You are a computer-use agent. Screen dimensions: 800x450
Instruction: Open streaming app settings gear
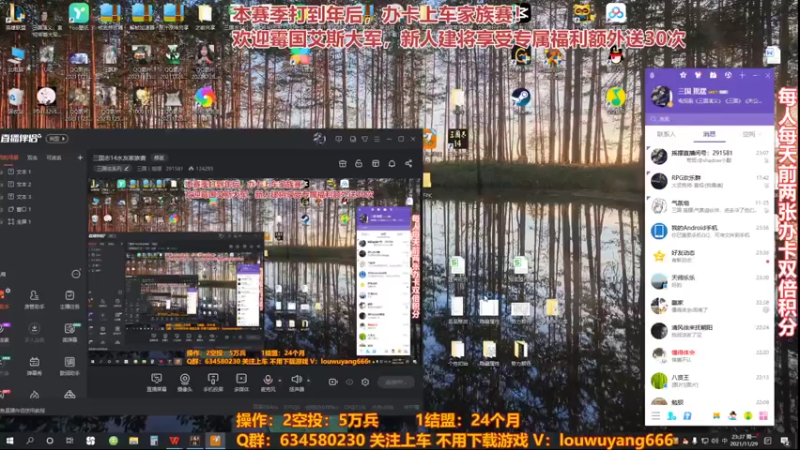point(365,382)
